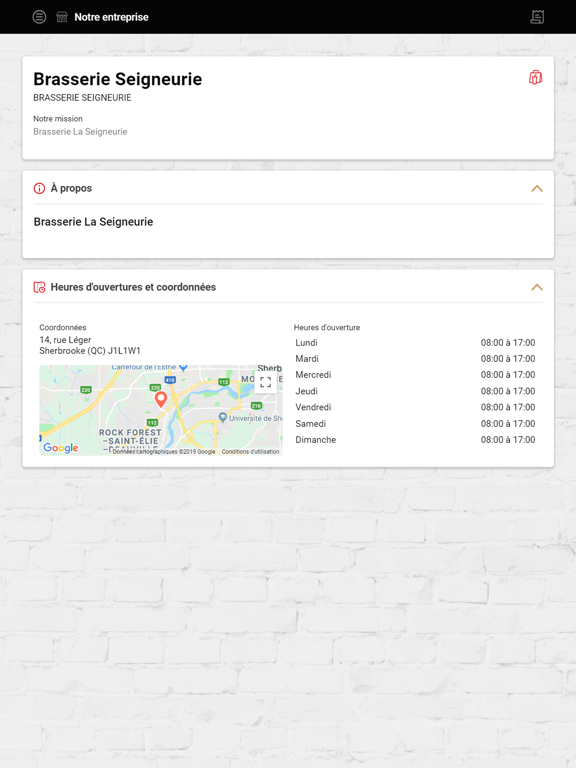Image resolution: width=576 pixels, height=768 pixels.
Task: Collapse the À propos section
Action: tap(537, 189)
